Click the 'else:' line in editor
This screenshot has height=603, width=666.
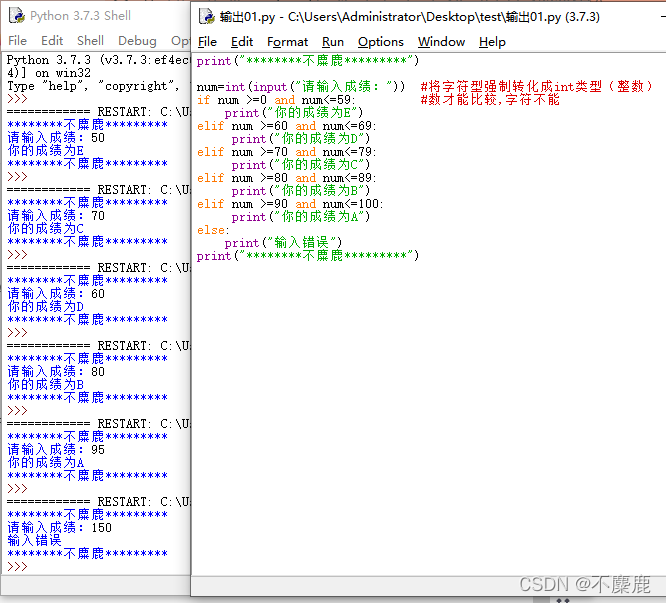[x=213, y=230]
